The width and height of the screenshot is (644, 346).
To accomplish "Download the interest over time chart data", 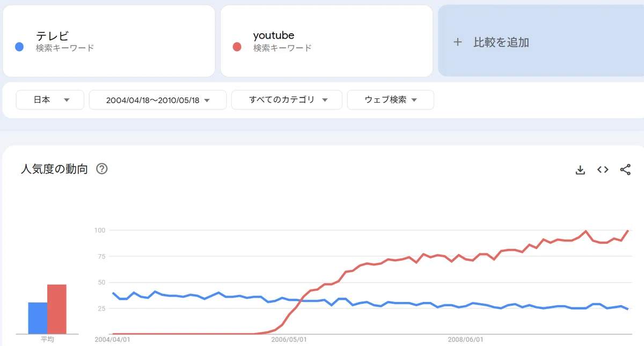I will tap(580, 170).
